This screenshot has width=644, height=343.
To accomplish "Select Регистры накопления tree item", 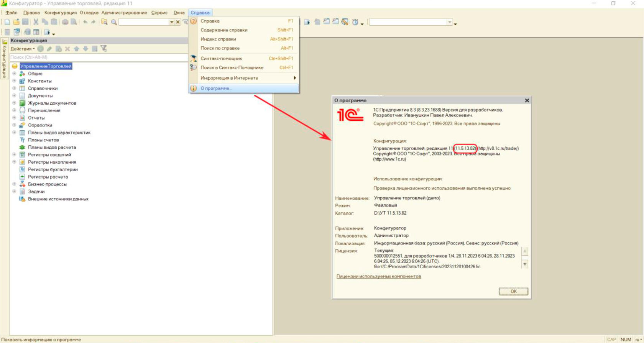I will 52,162.
